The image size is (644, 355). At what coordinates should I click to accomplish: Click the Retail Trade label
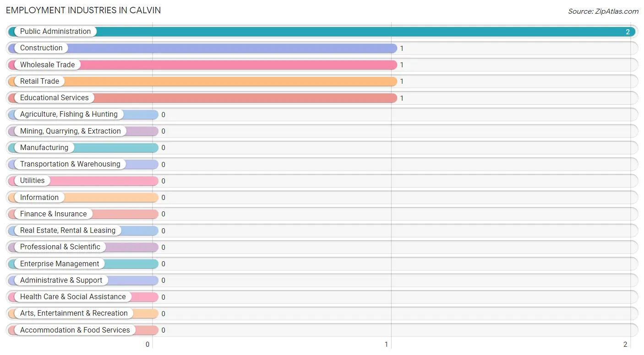coord(39,81)
